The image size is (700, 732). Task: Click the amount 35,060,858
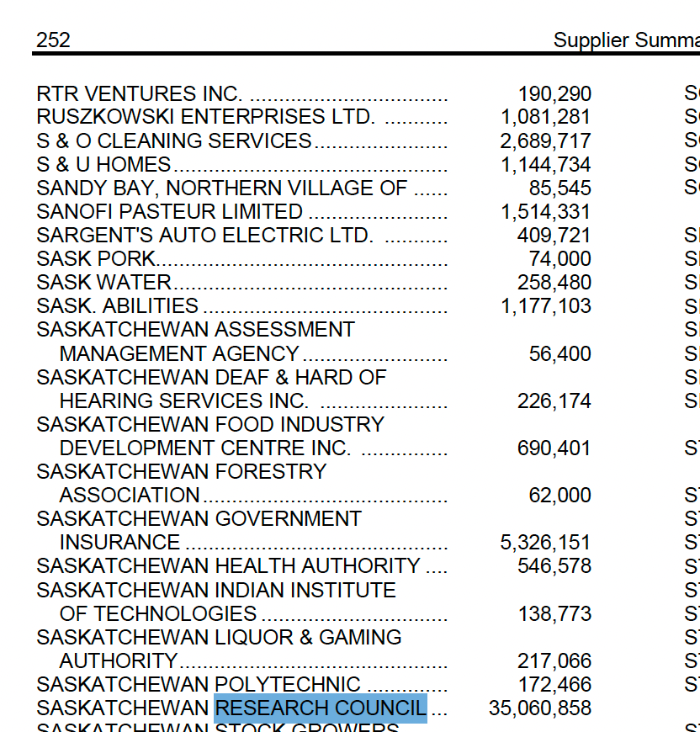point(540,708)
